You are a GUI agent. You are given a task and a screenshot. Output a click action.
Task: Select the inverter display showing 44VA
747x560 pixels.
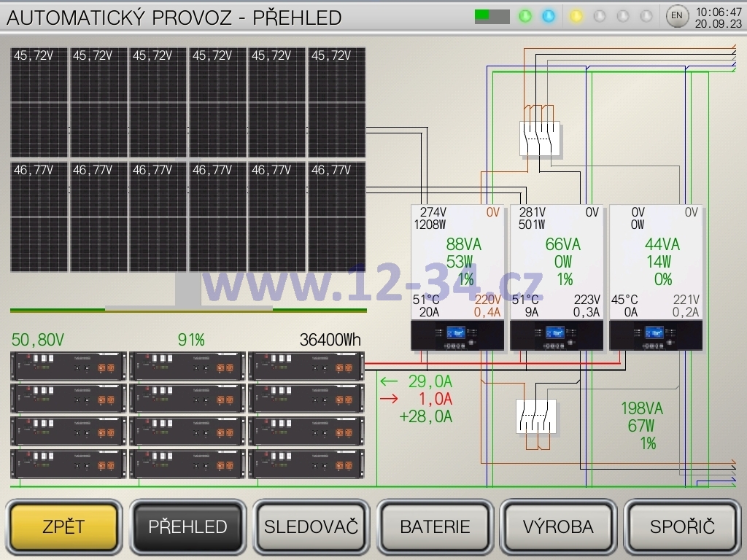point(656,277)
